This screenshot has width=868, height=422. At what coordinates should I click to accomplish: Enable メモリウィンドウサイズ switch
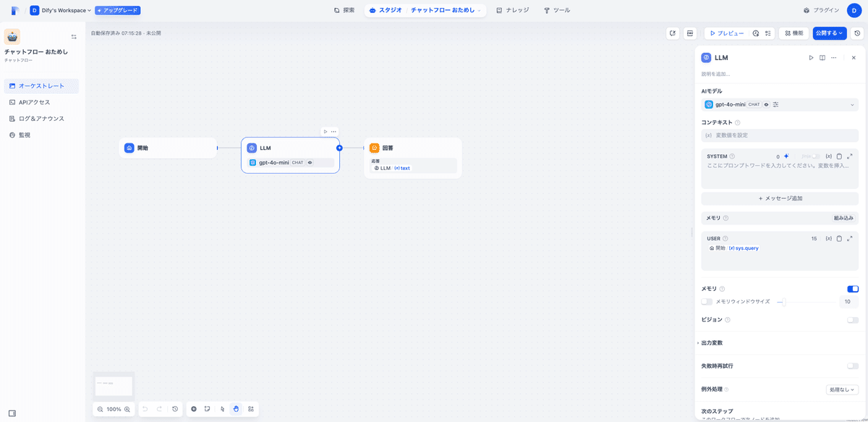click(x=707, y=302)
